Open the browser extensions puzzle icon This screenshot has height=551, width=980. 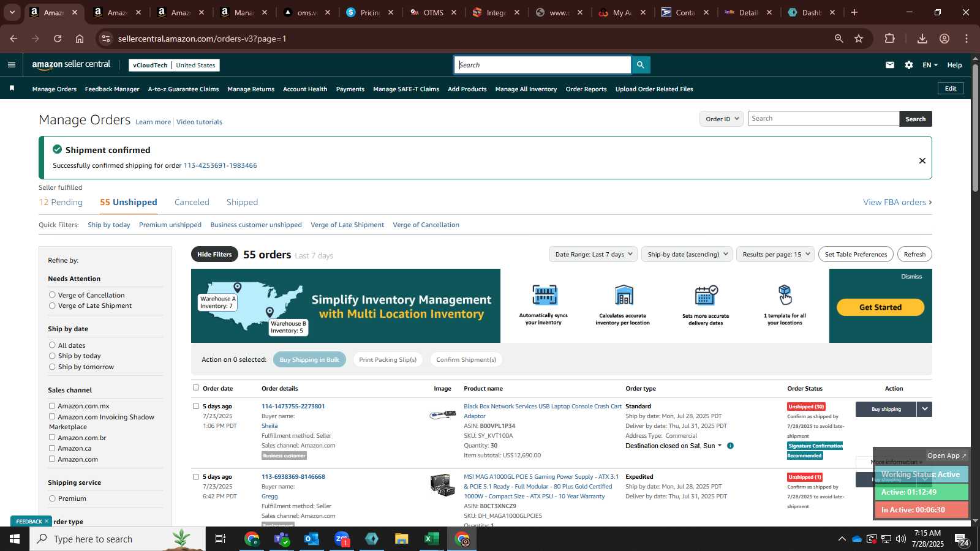pyautogui.click(x=890, y=39)
